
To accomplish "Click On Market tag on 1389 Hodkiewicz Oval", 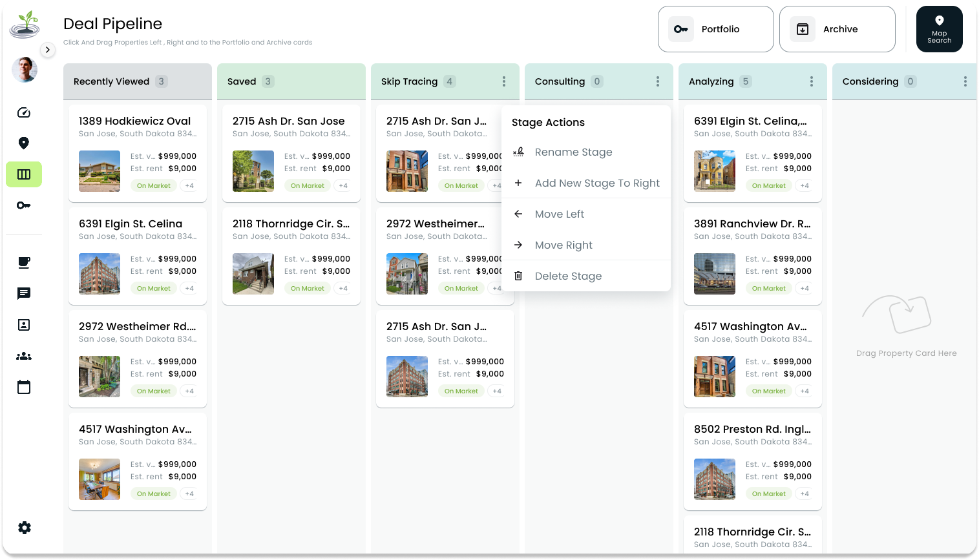I will [x=154, y=186].
